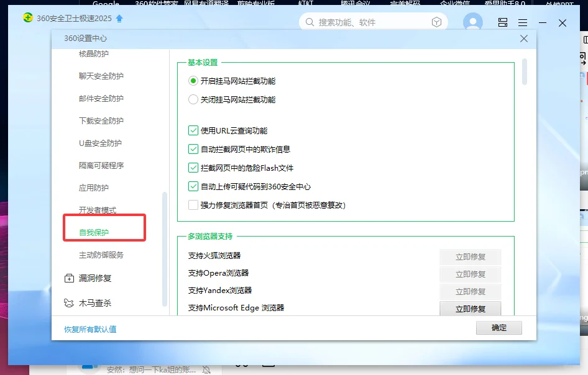588x375 pixels.
Task: Open 隔离可疑程序 settings
Action: (x=101, y=166)
